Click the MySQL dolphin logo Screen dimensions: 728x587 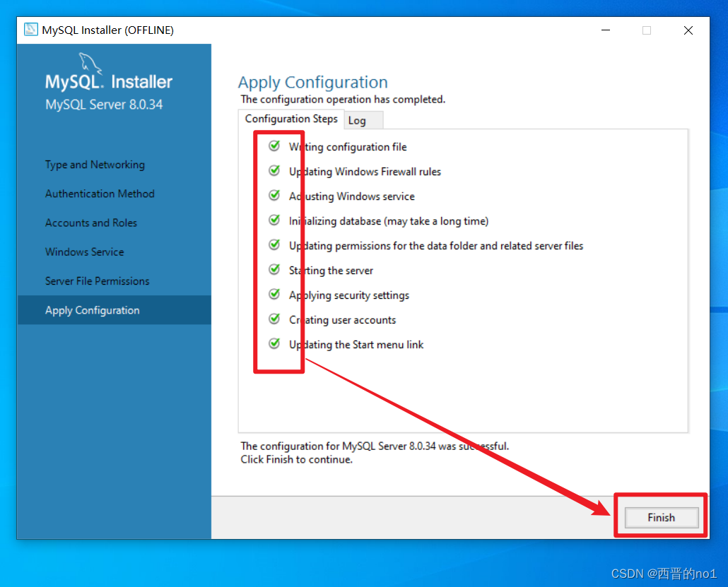(90, 63)
